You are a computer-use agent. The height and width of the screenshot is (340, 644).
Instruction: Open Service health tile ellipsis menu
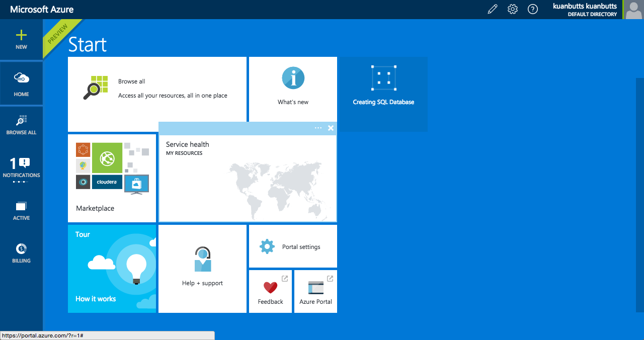(318, 128)
